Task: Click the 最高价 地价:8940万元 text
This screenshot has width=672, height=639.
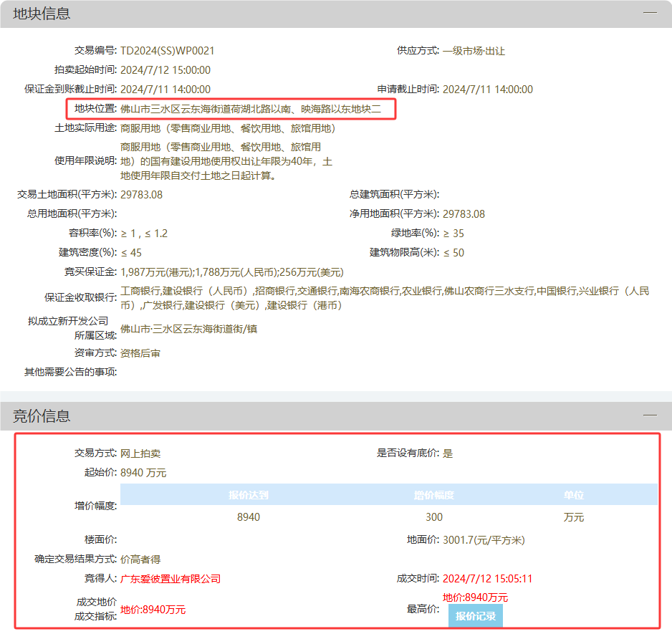Action: (x=475, y=597)
